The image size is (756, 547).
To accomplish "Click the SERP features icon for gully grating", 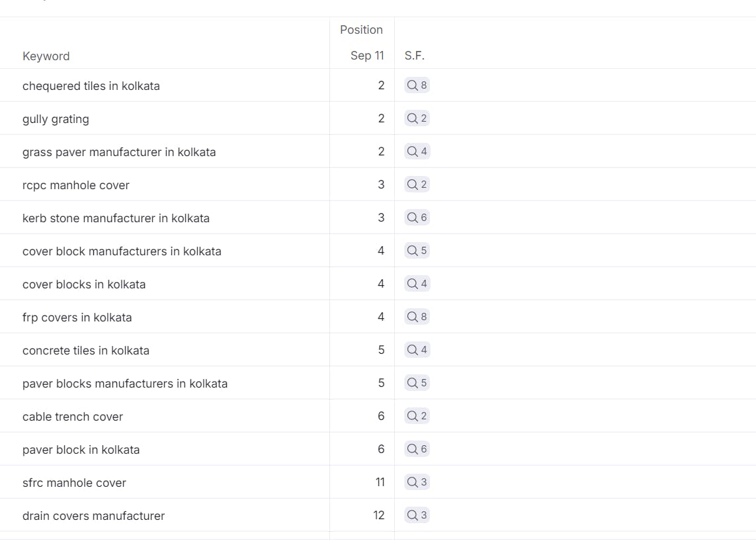I will pos(417,118).
